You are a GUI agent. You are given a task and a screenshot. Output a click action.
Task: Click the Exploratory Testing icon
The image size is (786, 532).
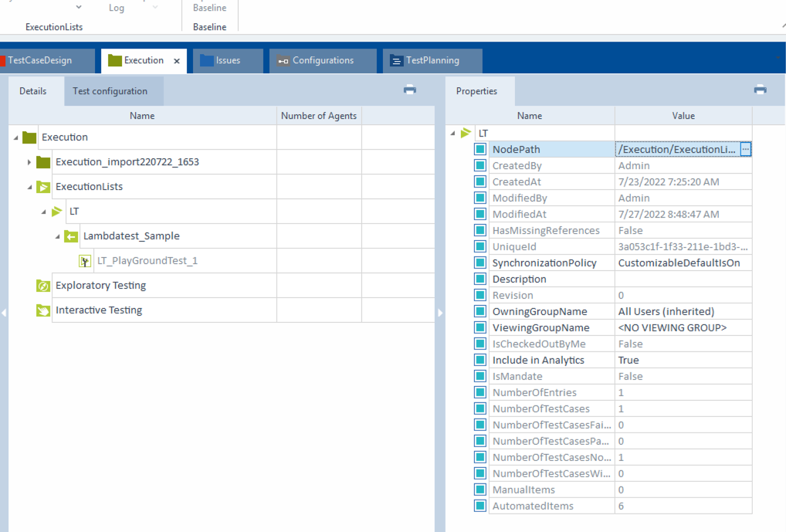click(x=43, y=286)
